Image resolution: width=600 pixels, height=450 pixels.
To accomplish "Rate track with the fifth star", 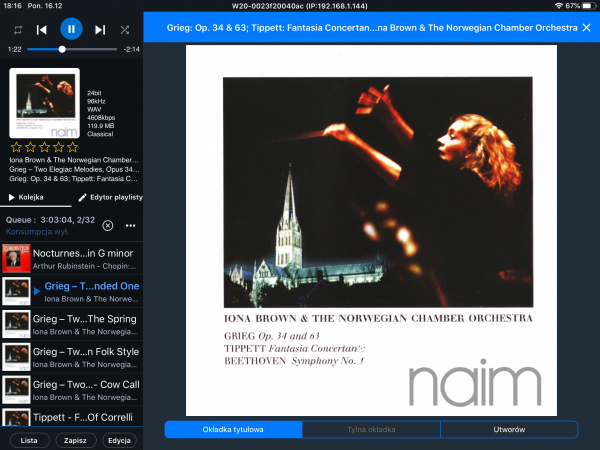I will [73, 147].
